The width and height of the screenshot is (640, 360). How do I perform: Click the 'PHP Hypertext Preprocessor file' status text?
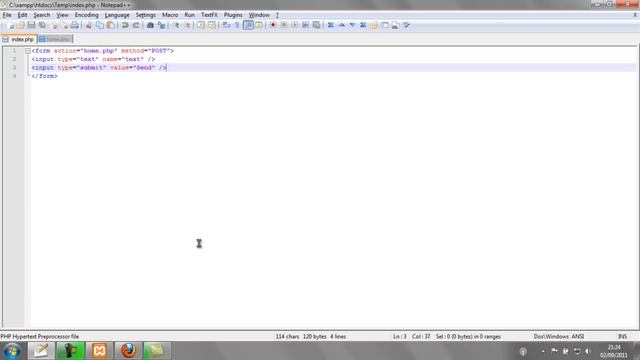point(40,337)
